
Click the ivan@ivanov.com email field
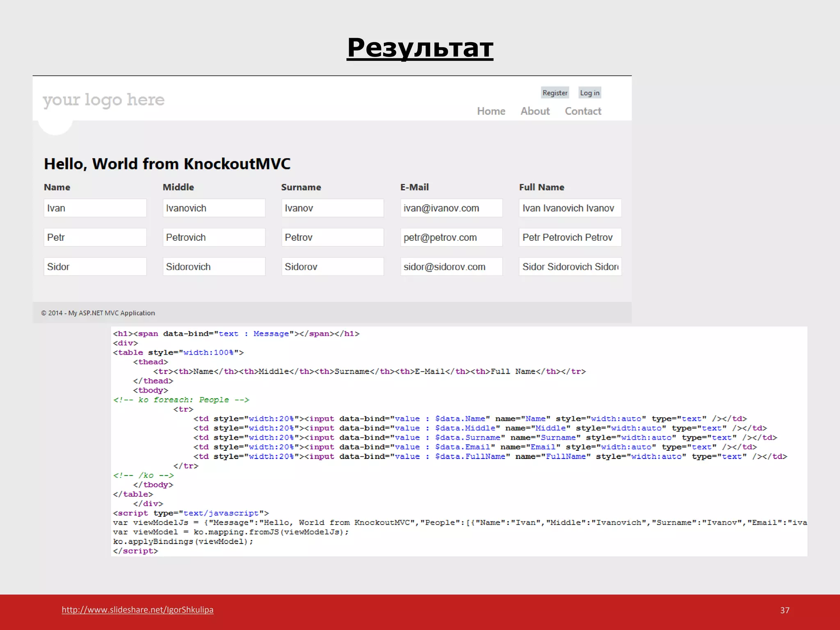coord(451,208)
